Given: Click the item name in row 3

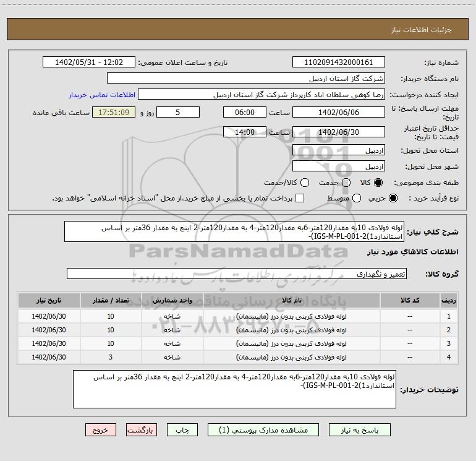Looking at the screenshot, I should (291, 343).
